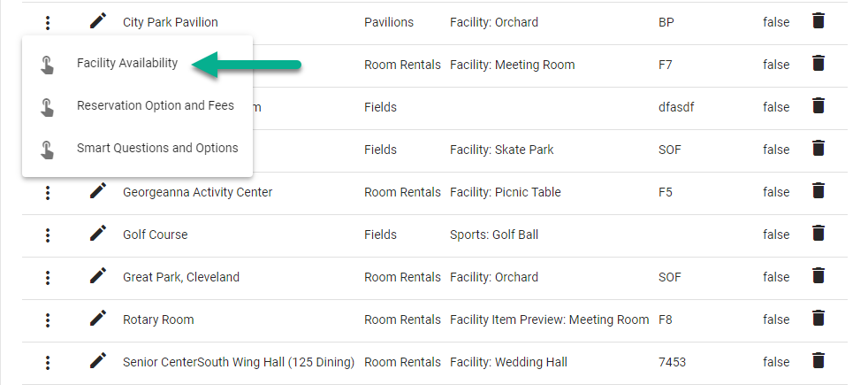868x385 pixels.
Task: Open kebab menu for Rotary Room
Action: click(48, 320)
